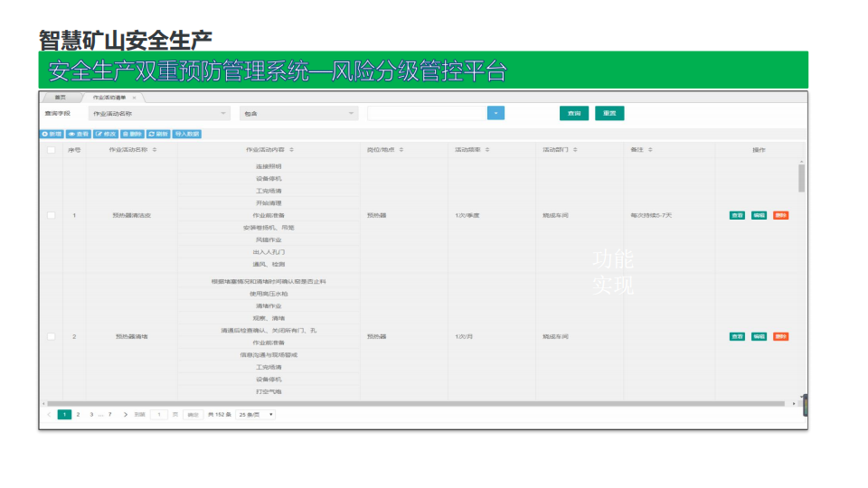Open the 25 条/页 page size dropdown
This screenshot has width=868, height=488.
click(x=256, y=415)
